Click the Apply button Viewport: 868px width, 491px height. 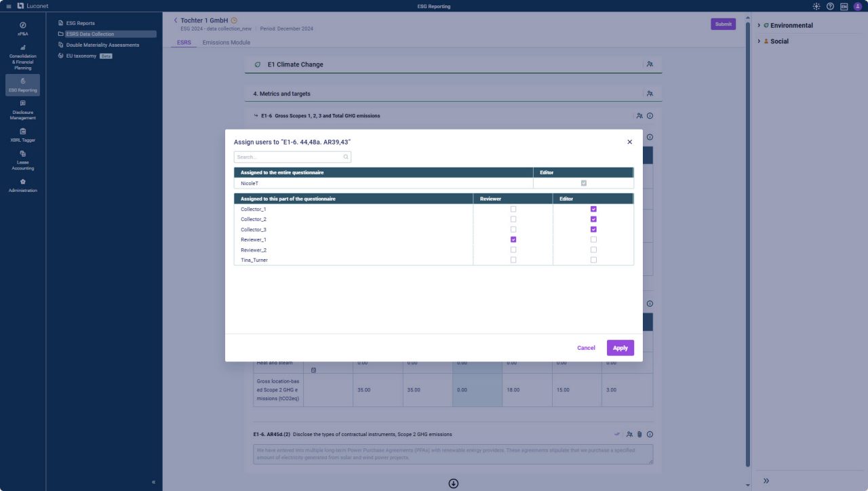(620, 348)
